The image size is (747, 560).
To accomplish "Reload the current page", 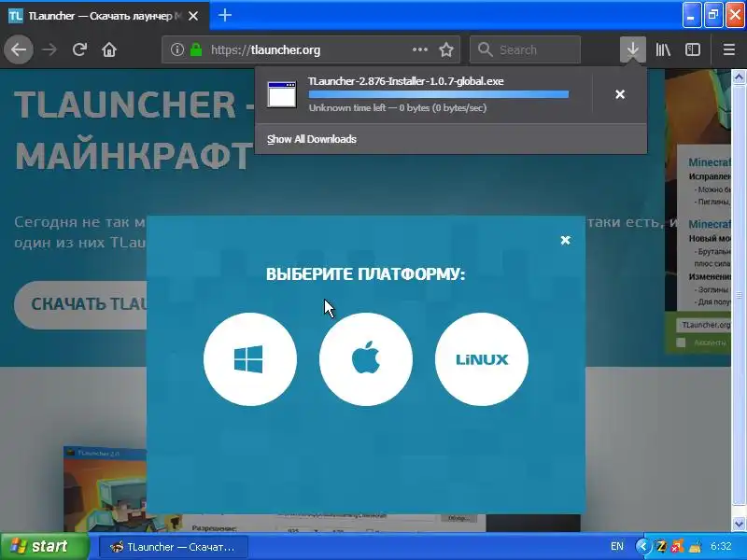I will tap(79, 49).
